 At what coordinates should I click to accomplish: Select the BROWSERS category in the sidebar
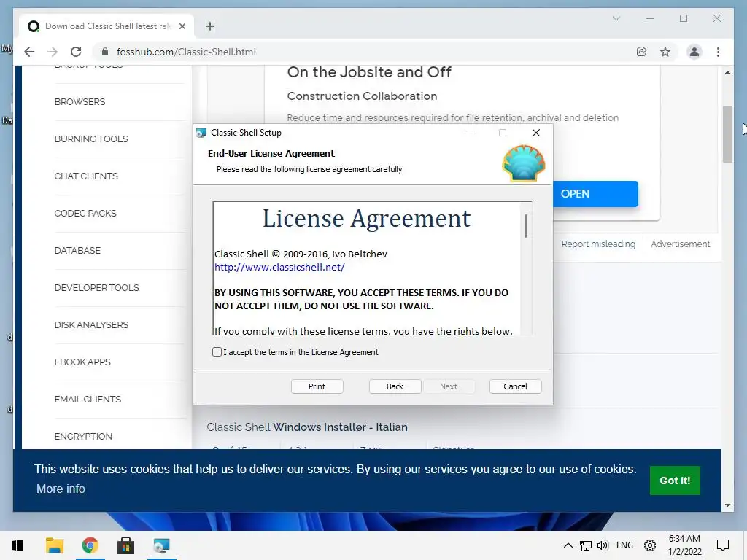coord(80,102)
